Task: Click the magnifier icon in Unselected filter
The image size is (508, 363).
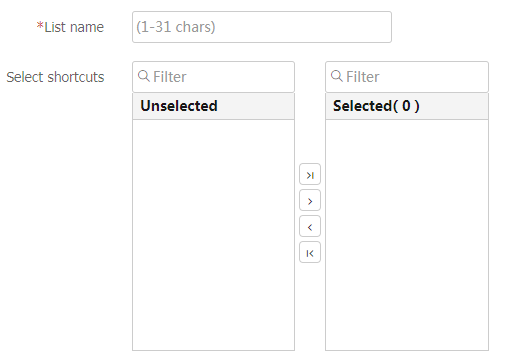Action: click(144, 76)
